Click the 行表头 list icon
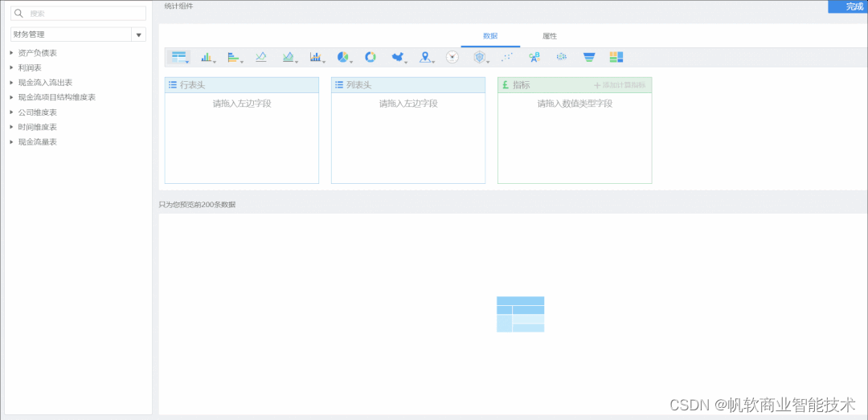This screenshot has height=420, width=868. click(173, 85)
